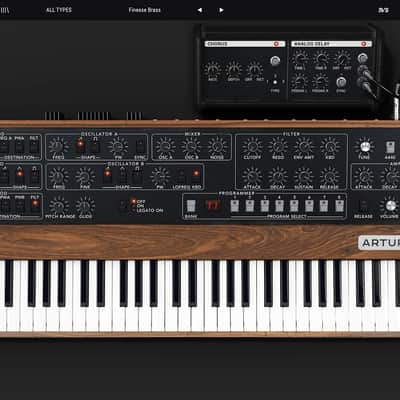This screenshot has height=400, width=400.
Task: Toggle the Analog Delay power button
Action: click(364, 44)
